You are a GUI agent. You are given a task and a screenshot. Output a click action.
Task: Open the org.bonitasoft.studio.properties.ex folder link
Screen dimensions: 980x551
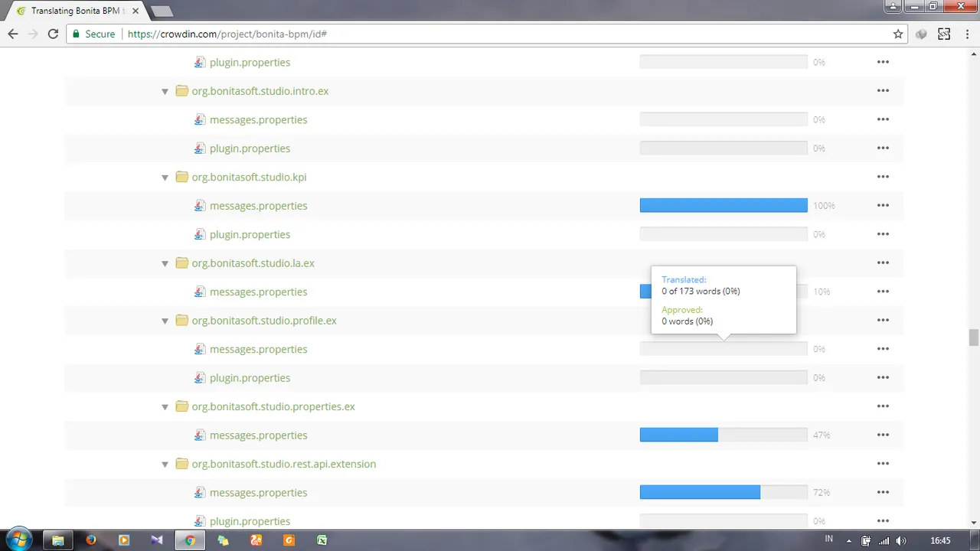pyautogui.click(x=273, y=406)
